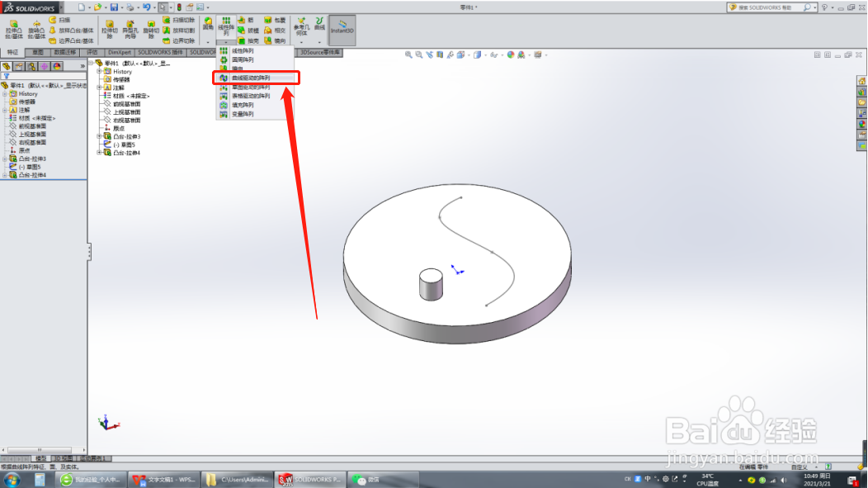868x488 pixels.
Task: Select 前视基准面 plane in left tree
Action: click(x=28, y=126)
